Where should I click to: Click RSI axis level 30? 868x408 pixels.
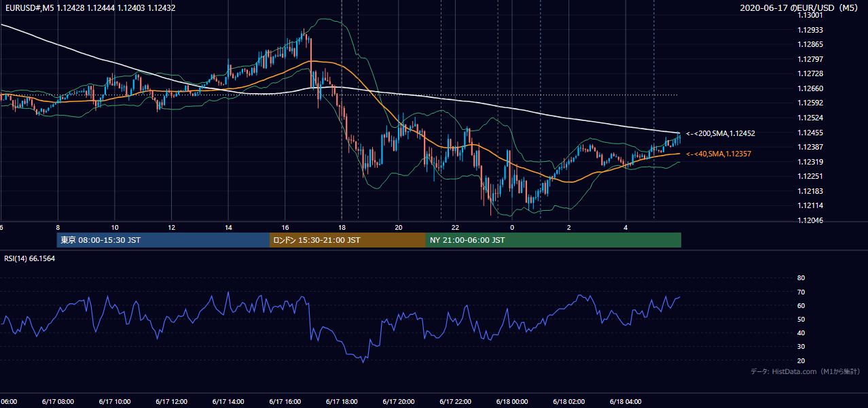tap(801, 347)
